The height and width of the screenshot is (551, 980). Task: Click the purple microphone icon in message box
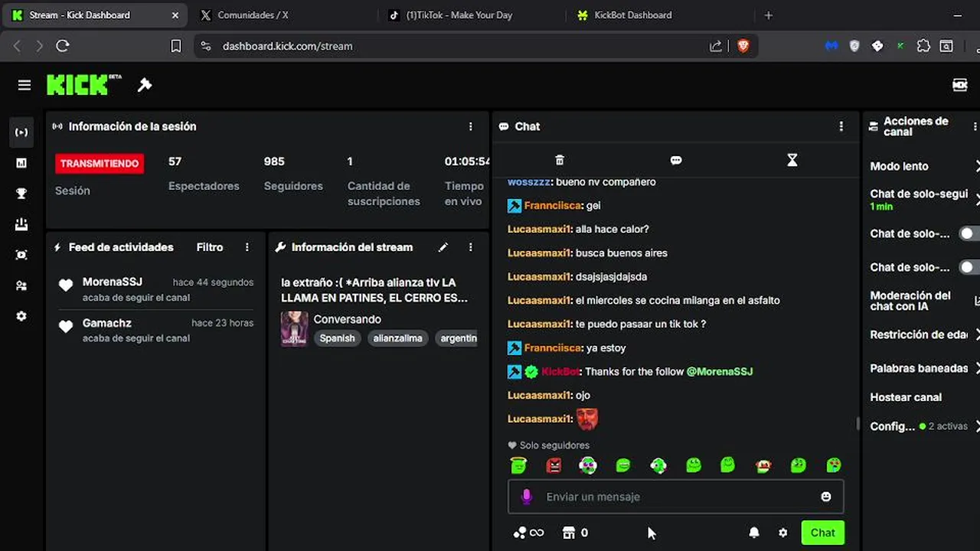click(x=526, y=497)
